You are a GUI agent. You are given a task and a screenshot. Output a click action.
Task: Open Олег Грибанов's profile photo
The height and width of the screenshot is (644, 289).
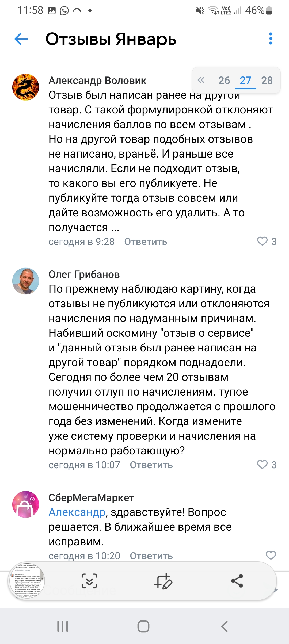26,281
